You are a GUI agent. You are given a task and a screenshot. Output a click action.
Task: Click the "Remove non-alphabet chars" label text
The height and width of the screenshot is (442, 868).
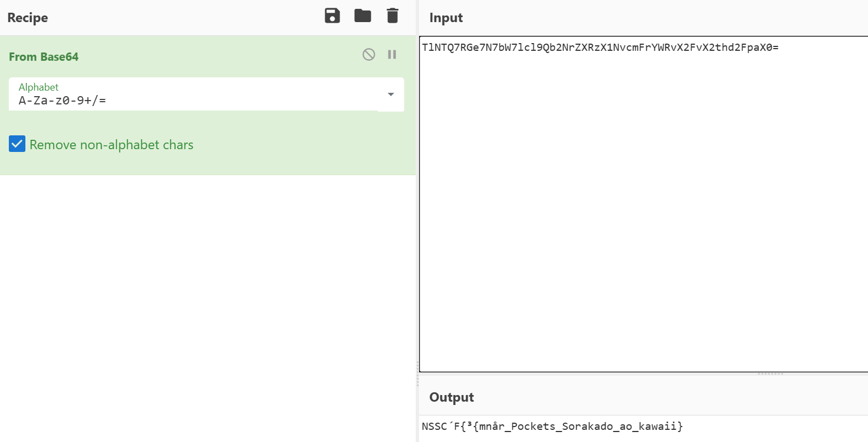pos(112,145)
